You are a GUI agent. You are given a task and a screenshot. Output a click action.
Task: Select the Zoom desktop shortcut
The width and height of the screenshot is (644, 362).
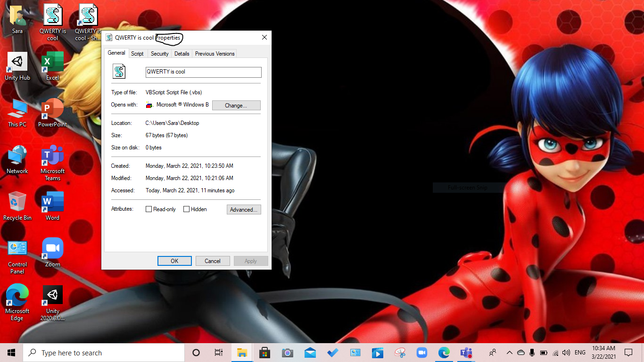[x=53, y=253]
